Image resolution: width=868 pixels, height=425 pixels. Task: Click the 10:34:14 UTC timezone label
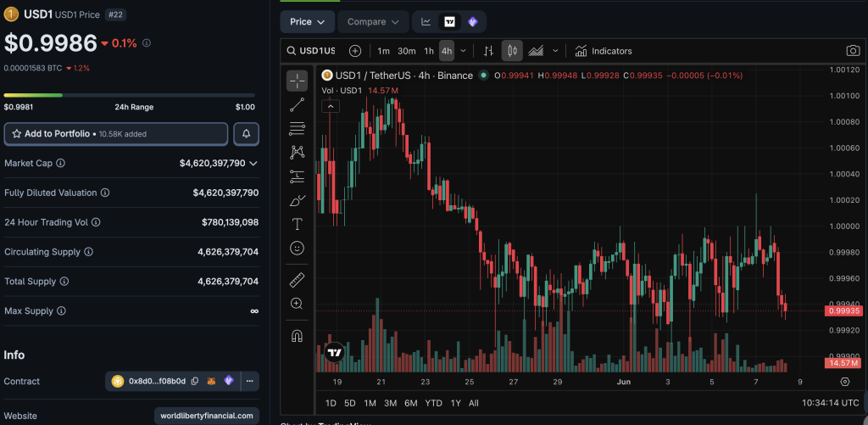pyautogui.click(x=831, y=403)
